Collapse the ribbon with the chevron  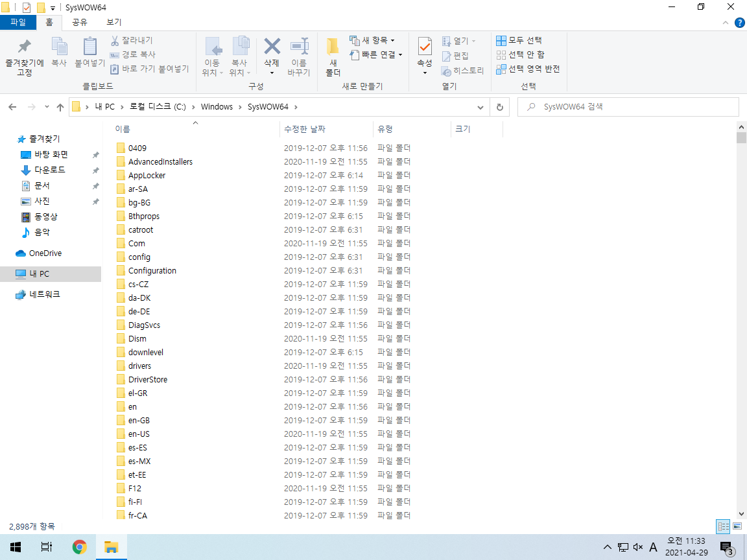(725, 23)
